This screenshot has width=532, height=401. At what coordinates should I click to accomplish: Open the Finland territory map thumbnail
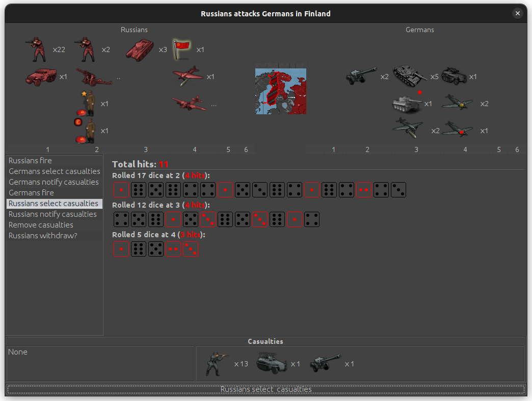(x=281, y=91)
